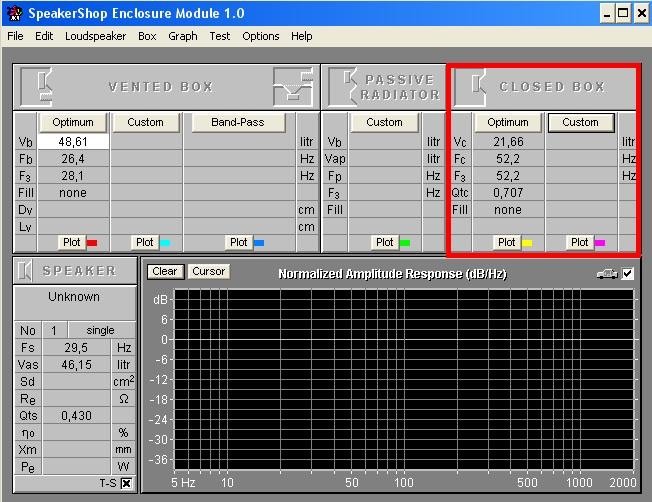Click Plot button beside green swatch

click(x=385, y=242)
